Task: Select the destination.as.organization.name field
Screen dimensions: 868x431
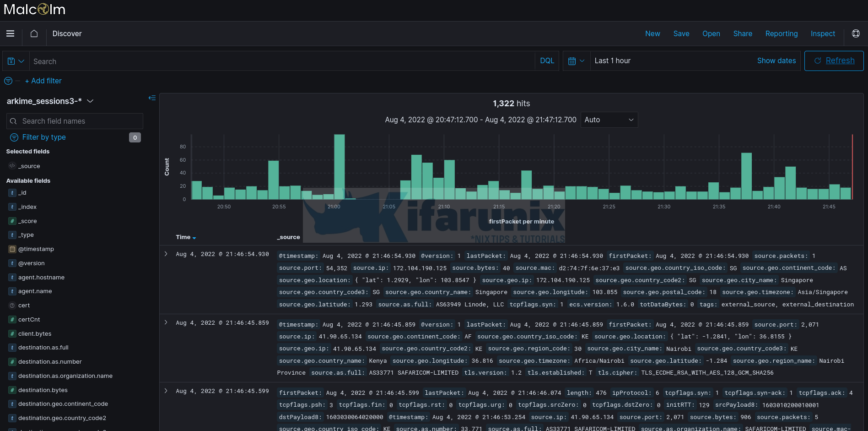Action: [x=65, y=376]
